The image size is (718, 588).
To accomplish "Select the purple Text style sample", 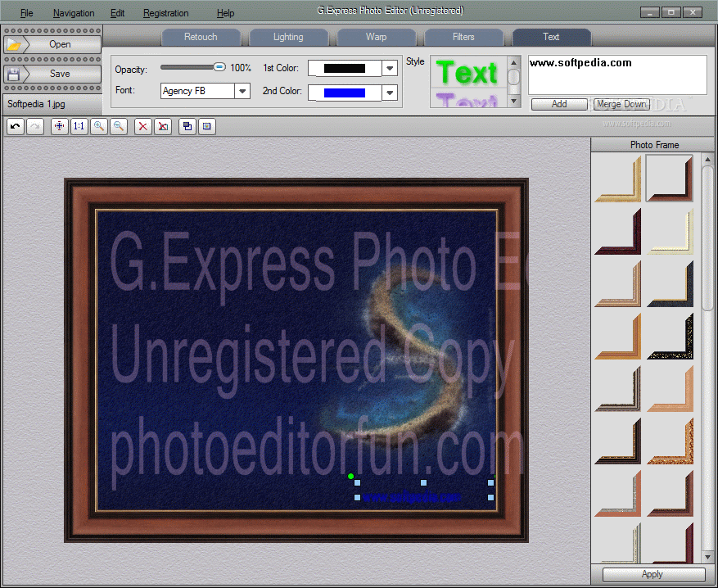I will pyautogui.click(x=467, y=98).
